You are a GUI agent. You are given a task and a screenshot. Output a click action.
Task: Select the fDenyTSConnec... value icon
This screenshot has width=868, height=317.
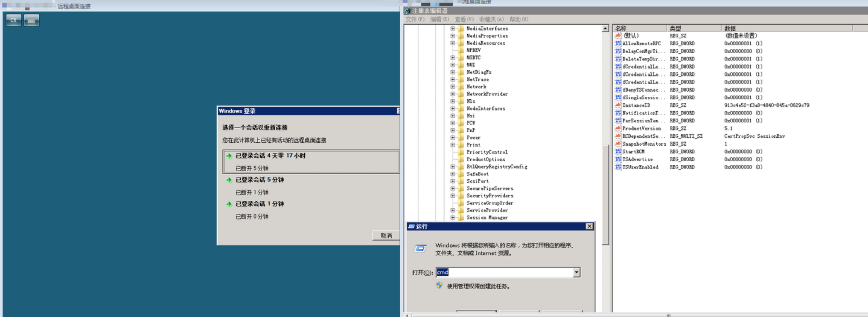point(618,90)
